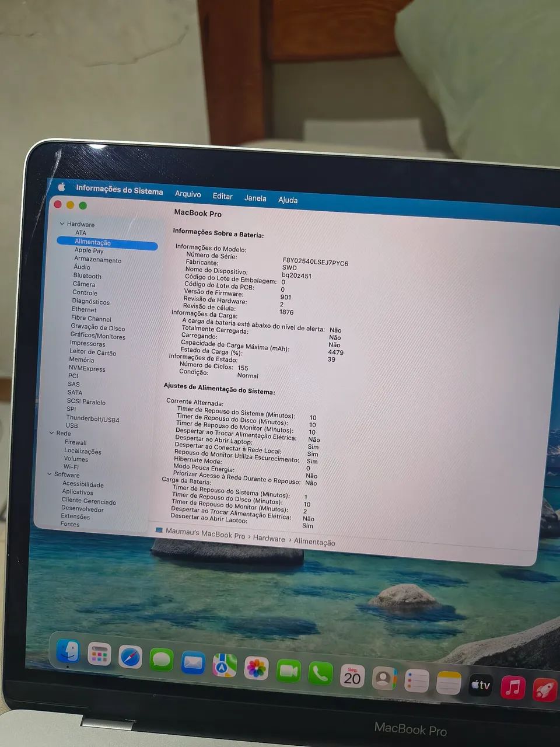
Task: Open the Ajuda menu
Action: tap(288, 200)
